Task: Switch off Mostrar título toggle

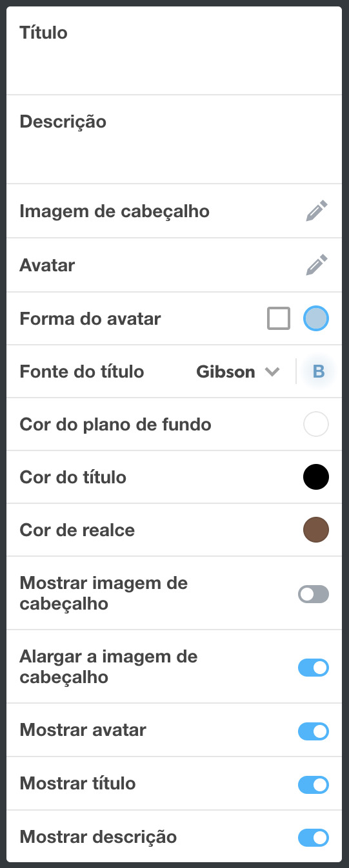Action: pyautogui.click(x=314, y=784)
